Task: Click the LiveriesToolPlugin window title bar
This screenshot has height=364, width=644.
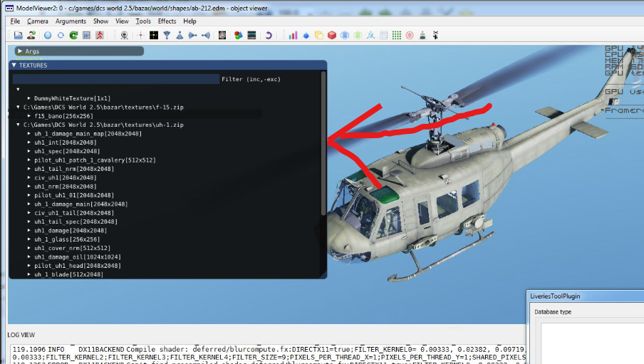Action: coord(586,296)
